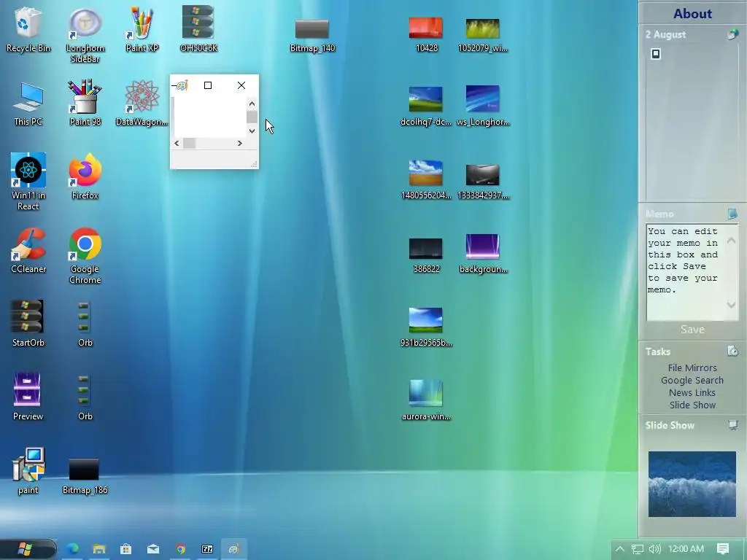Open the Recycle Bin desktop icon
This screenshot has height=560, width=747.
click(28, 29)
